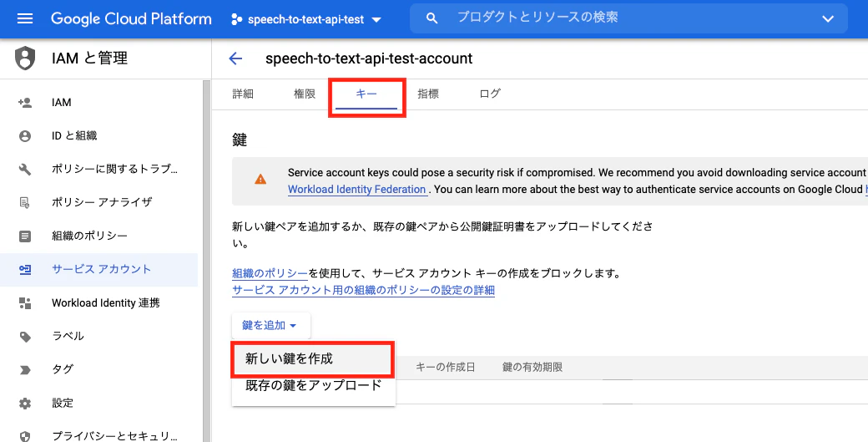This screenshot has width=868, height=442.
Task: Click the 組織のポリシー list icon
Action: click(25, 236)
